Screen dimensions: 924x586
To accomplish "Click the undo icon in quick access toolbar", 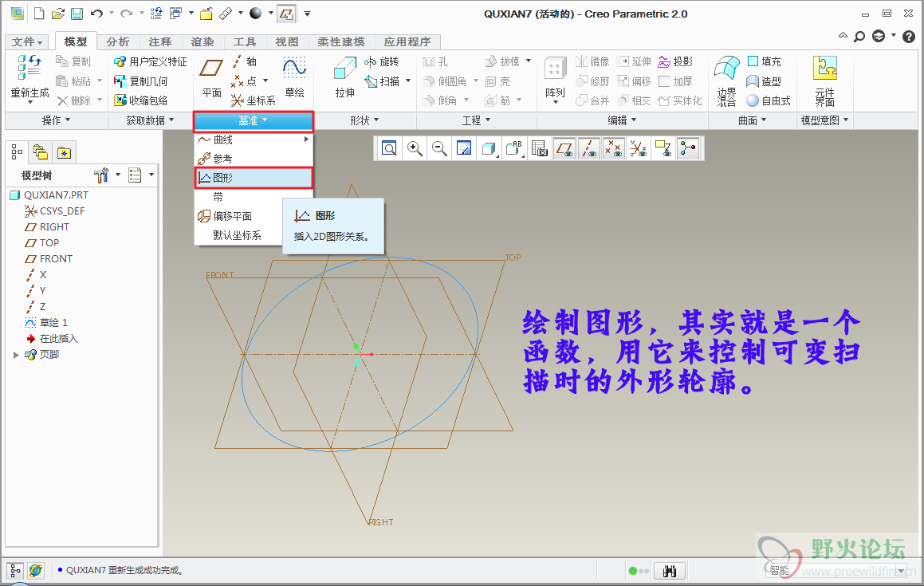I will click(x=96, y=14).
